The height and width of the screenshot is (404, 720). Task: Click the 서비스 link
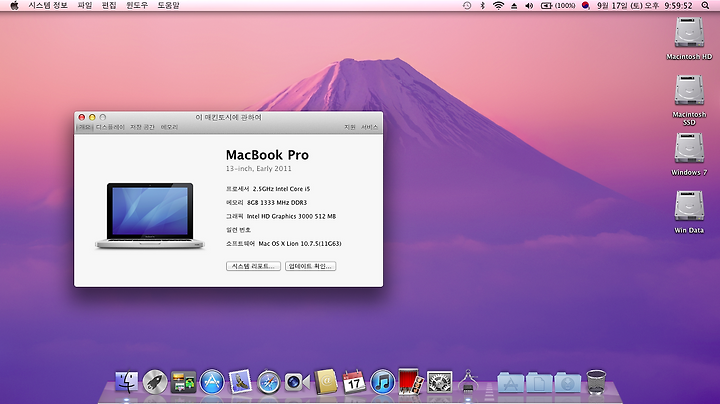click(369, 127)
